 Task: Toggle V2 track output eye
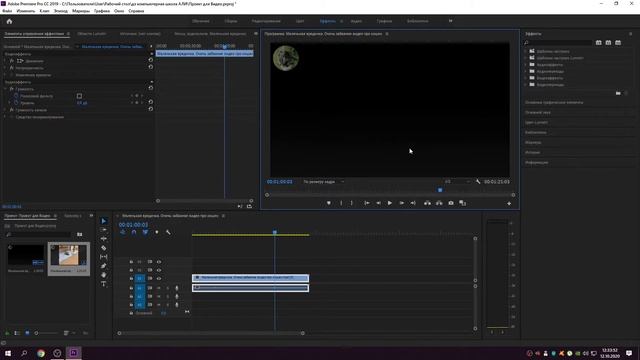click(159, 270)
